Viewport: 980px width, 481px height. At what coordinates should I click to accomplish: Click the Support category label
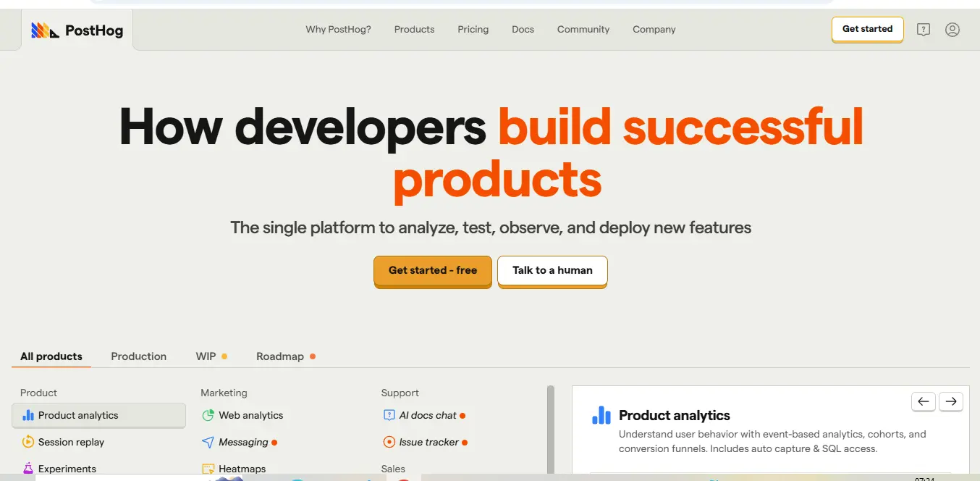point(400,393)
